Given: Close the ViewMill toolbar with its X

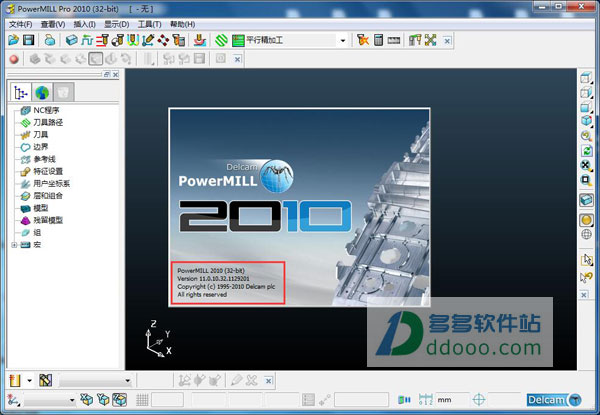Looking at the screenshot, I should click(x=238, y=59).
